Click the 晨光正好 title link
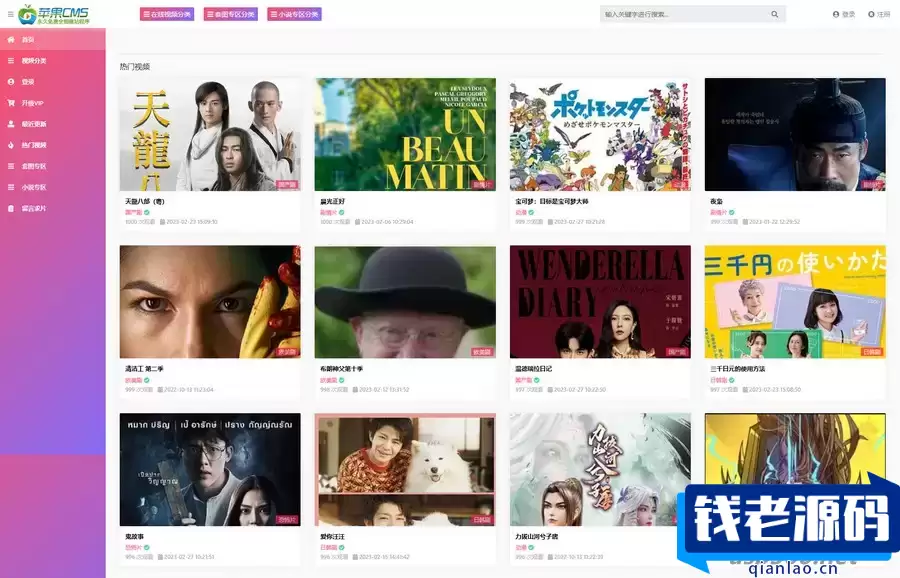The width and height of the screenshot is (900, 578). pyautogui.click(x=332, y=201)
